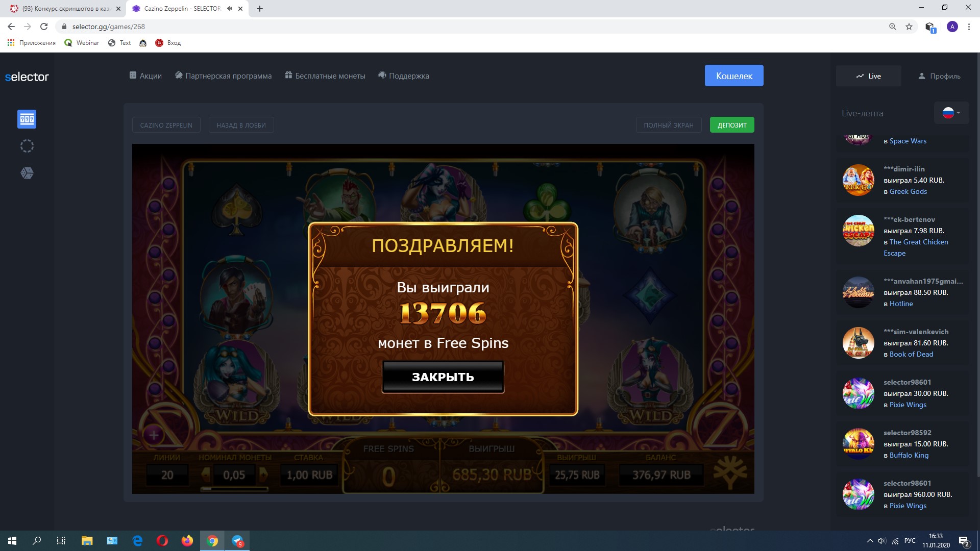The height and width of the screenshot is (551, 980).
Task: Click the green ДЕПОЗИТ button
Action: [x=731, y=125]
